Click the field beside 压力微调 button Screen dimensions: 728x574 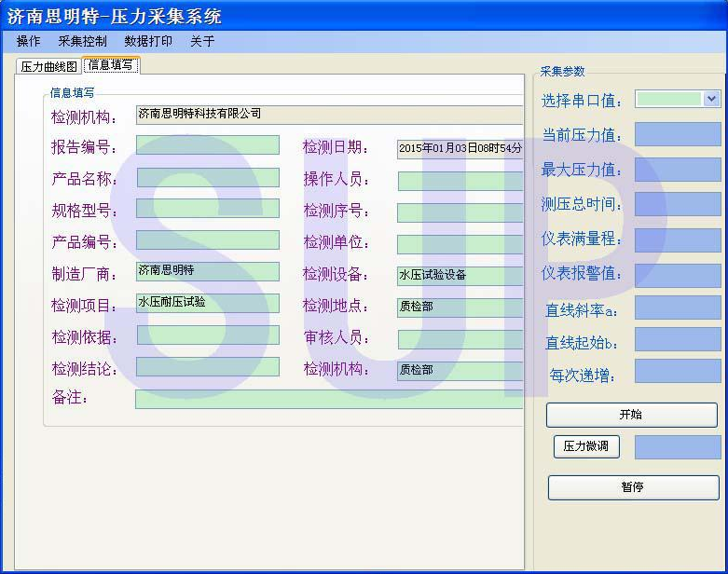[x=678, y=447]
